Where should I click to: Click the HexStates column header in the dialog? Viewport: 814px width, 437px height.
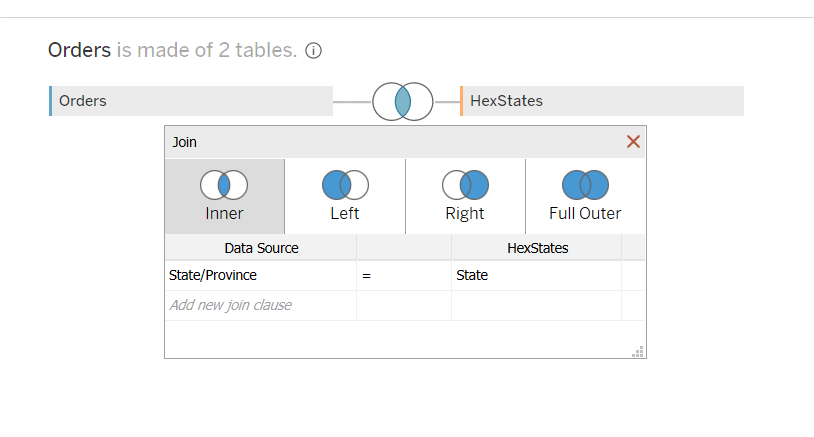535,248
